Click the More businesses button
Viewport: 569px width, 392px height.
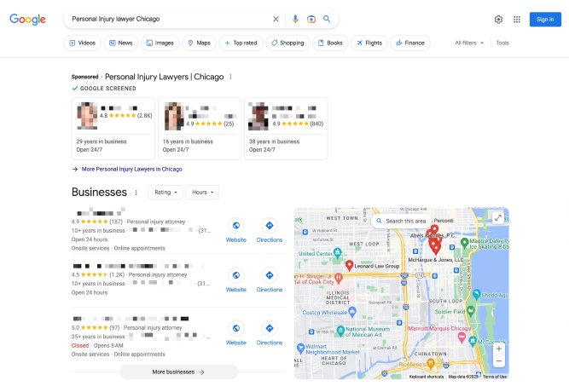(178, 372)
